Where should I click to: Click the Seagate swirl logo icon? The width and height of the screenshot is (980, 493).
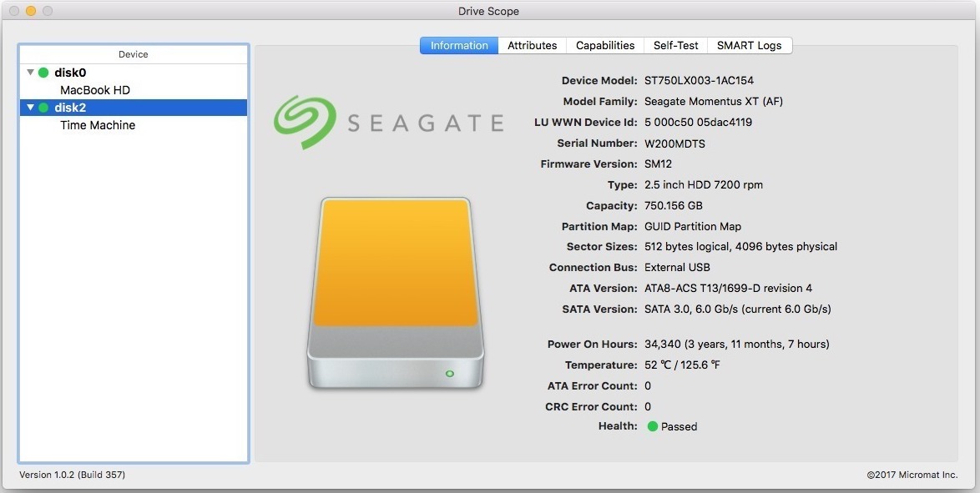pyautogui.click(x=305, y=123)
